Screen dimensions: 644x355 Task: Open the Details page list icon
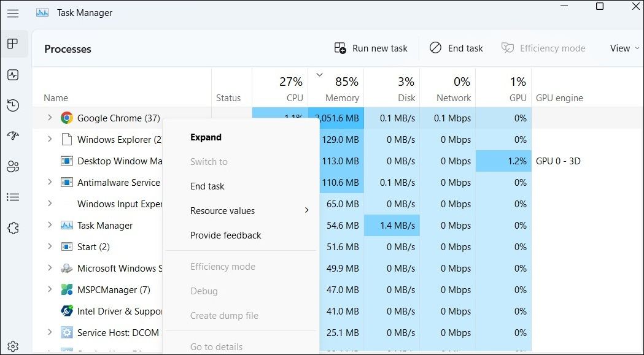click(13, 197)
